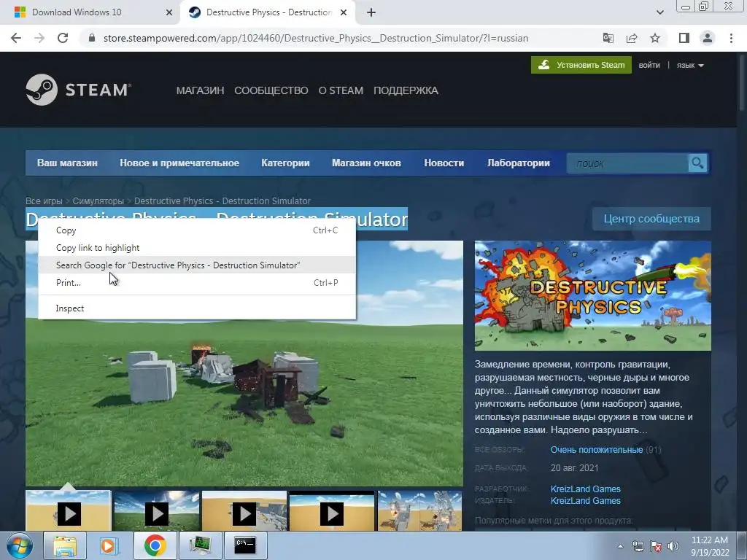Play the second video thumbnail
This screenshot has height=560, width=747.
tap(156, 513)
